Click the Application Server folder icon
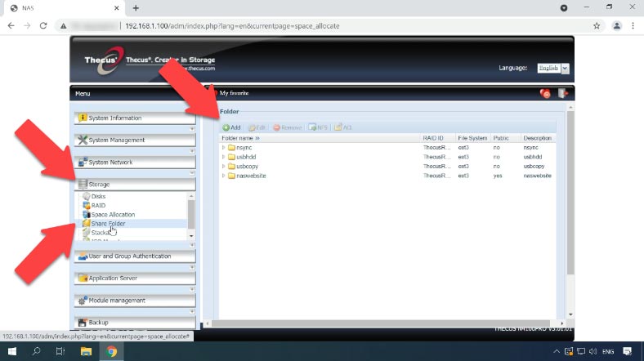Screen dimensions: 644x361 click(x=83, y=279)
